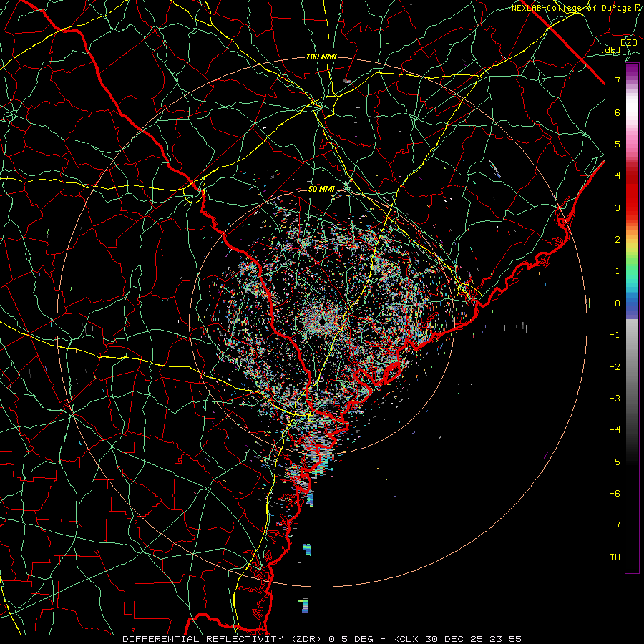The image size is (644, 644).
Task: Click the "6" value on the color scale
Action: tap(618, 112)
